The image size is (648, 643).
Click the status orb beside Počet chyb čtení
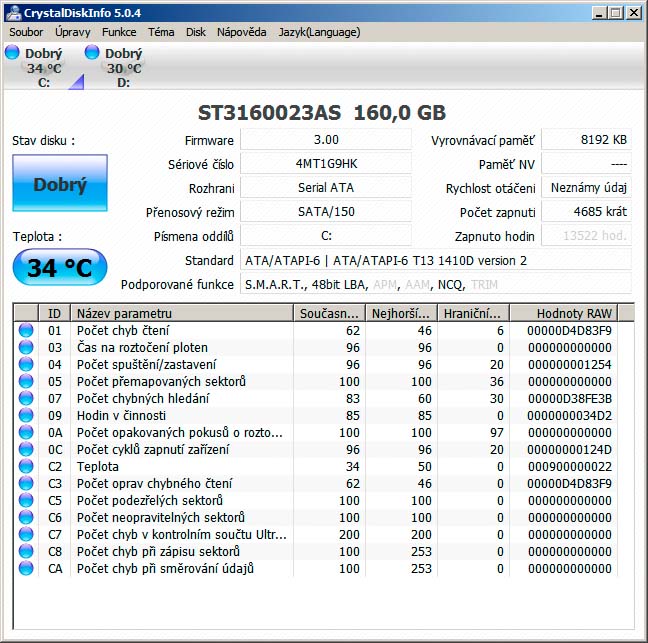(26, 330)
